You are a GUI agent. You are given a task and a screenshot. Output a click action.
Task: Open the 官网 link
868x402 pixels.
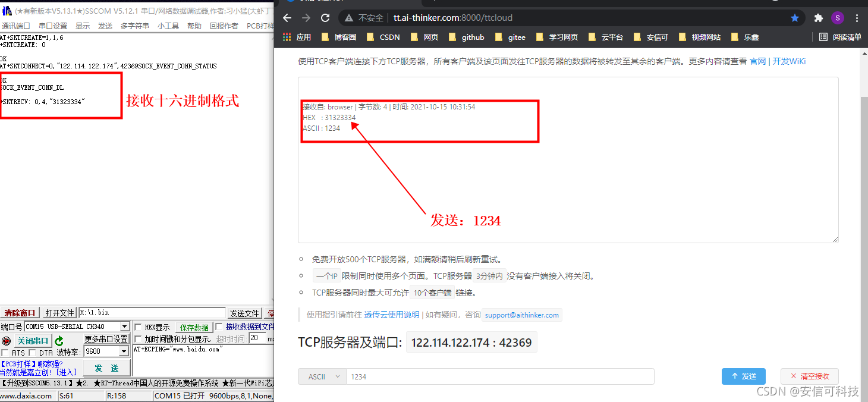(x=757, y=61)
